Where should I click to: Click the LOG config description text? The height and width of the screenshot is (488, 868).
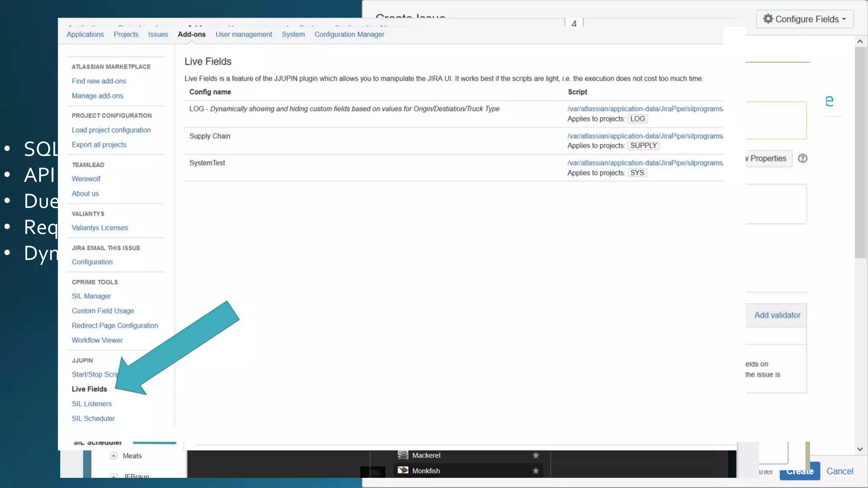click(x=355, y=109)
